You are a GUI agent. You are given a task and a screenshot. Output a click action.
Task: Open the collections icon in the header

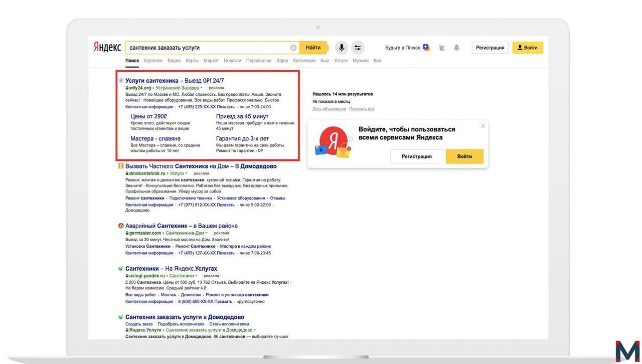442,48
